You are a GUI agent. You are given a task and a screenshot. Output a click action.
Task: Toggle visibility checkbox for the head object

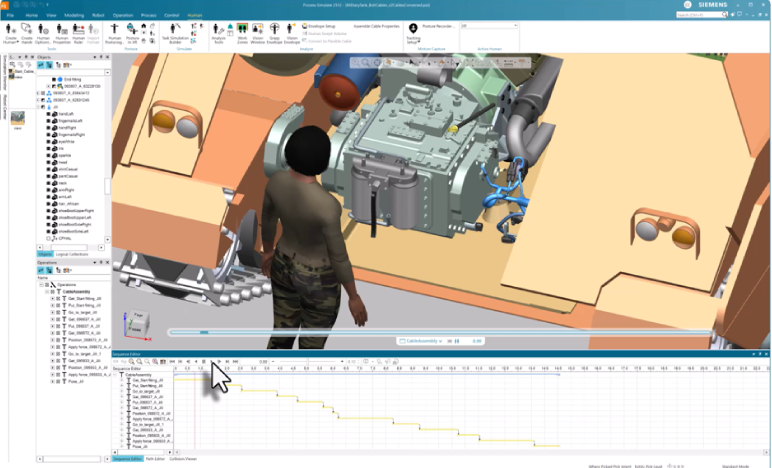(x=47, y=163)
